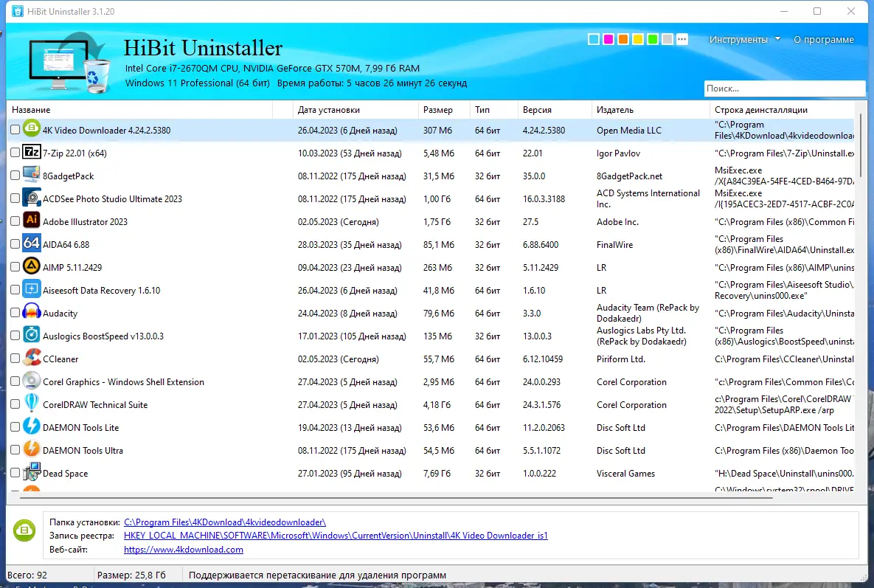This screenshot has width=874, height=588.
Task: Choose the green theme color swatch
Action: tap(653, 39)
